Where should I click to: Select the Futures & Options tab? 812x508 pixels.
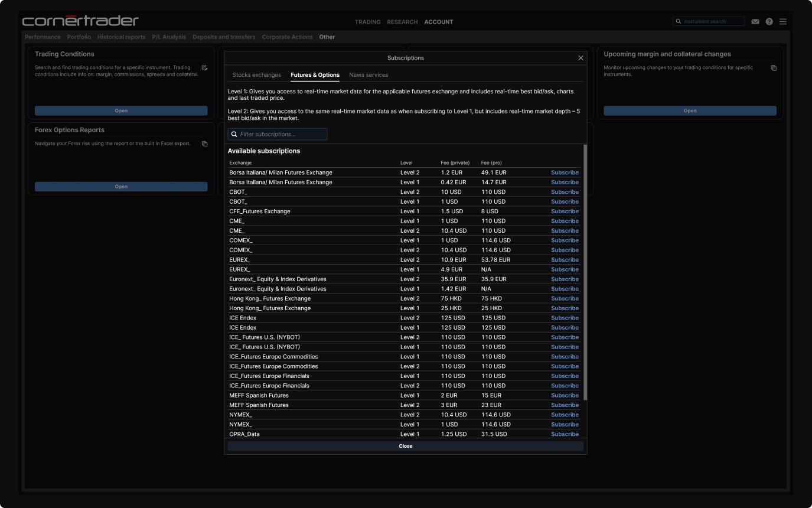point(315,75)
